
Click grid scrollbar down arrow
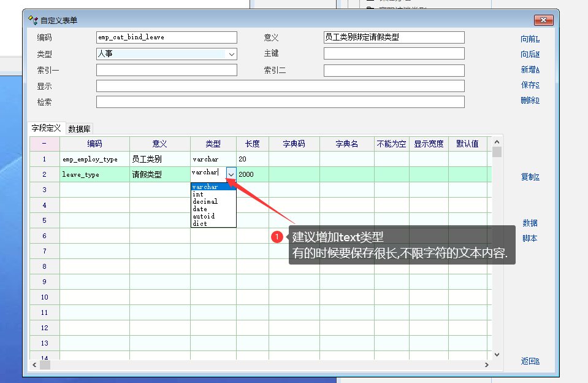497,354
